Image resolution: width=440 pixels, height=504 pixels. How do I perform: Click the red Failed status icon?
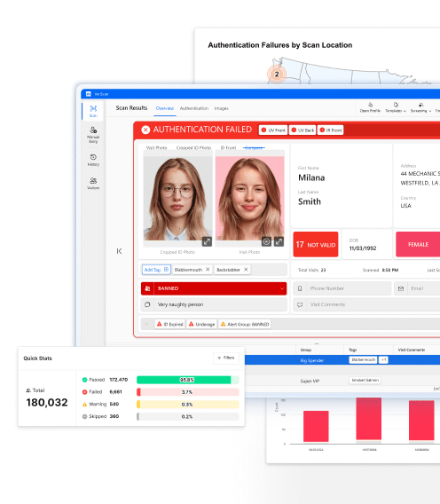84,392
